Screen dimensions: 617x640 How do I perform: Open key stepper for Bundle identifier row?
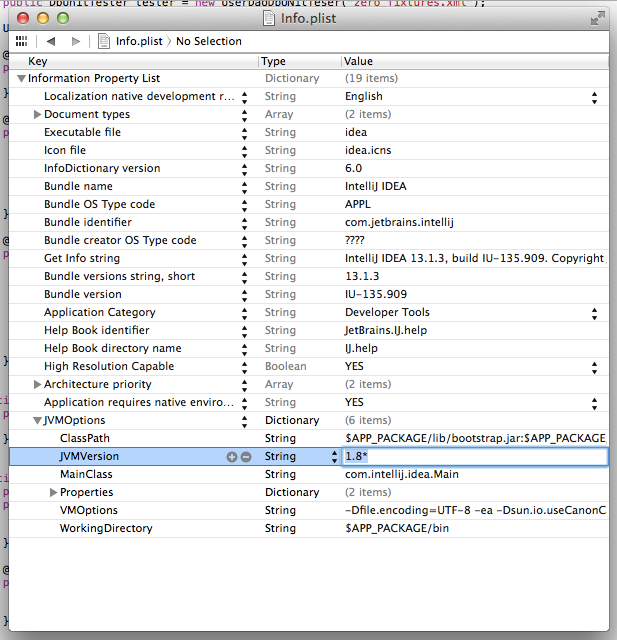[244, 223]
